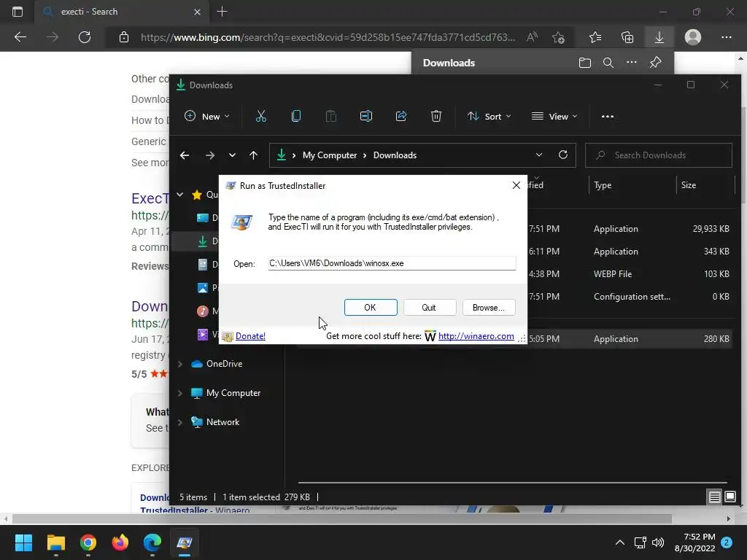Open Edge Collections icon
The width and height of the screenshot is (747, 560).
627,37
